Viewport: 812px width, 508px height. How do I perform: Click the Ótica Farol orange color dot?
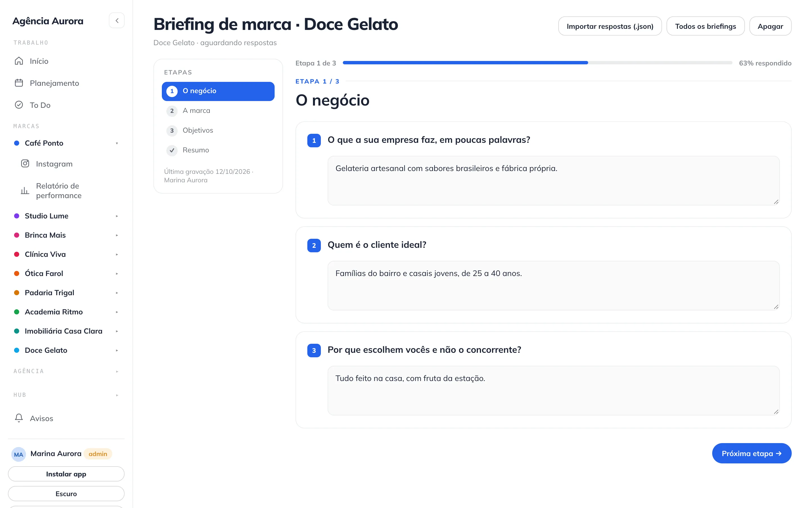[16, 273]
